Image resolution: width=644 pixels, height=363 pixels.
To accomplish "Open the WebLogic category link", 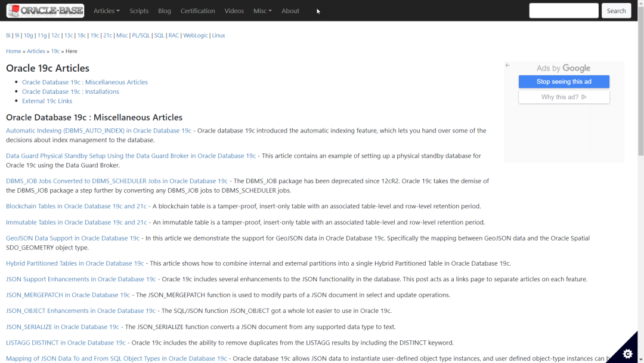I will [196, 35].
